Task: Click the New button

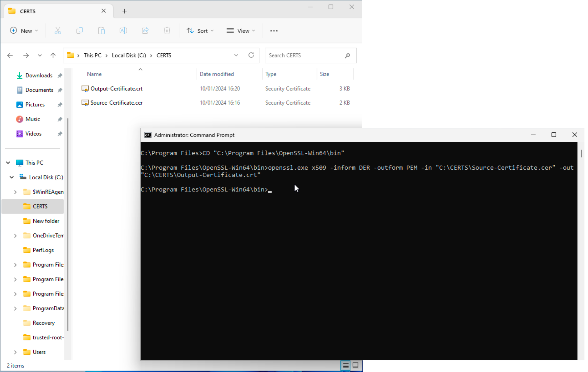Action: point(24,31)
